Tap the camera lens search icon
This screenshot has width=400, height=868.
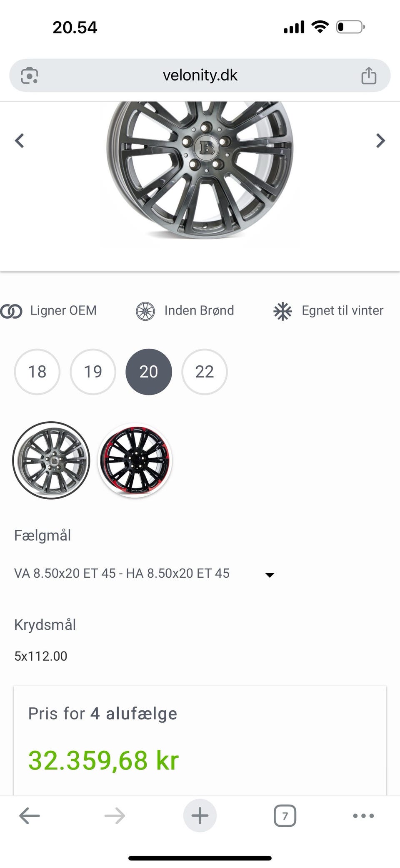click(x=30, y=75)
